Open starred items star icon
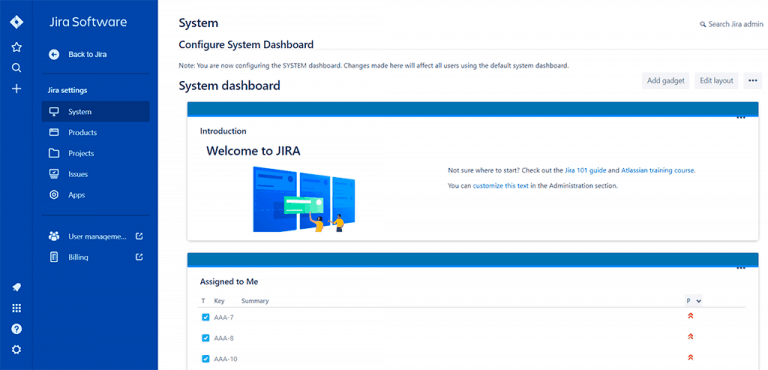This screenshot has height=370, width=768. 16,47
